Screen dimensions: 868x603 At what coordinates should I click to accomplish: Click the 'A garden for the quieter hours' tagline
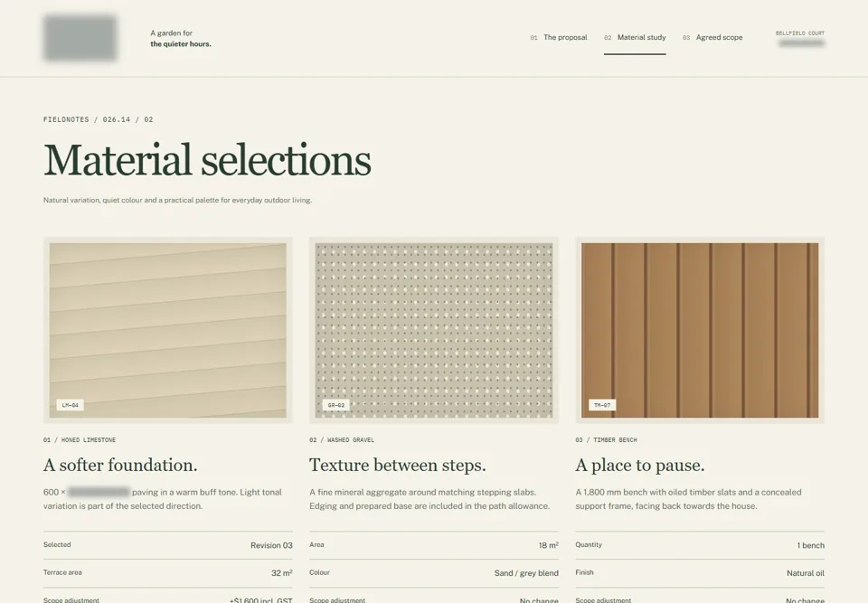[x=181, y=38]
